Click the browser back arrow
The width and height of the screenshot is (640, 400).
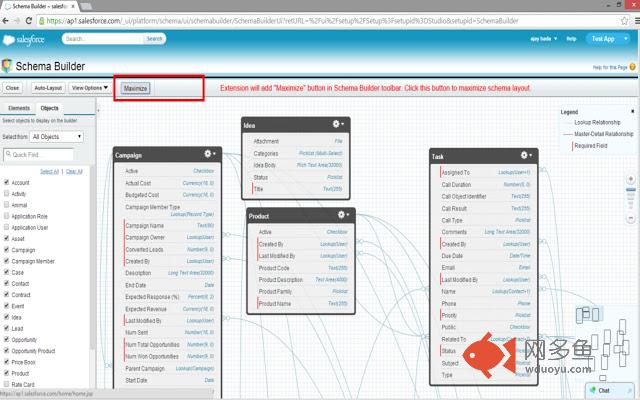pyautogui.click(x=5, y=21)
